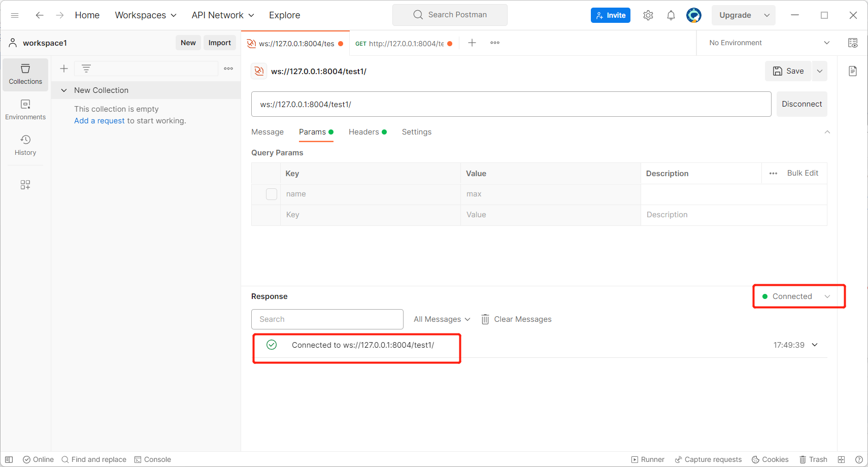Click the configure workspace sidebar icon
Image resolution: width=868 pixels, height=467 pixels.
(x=25, y=185)
